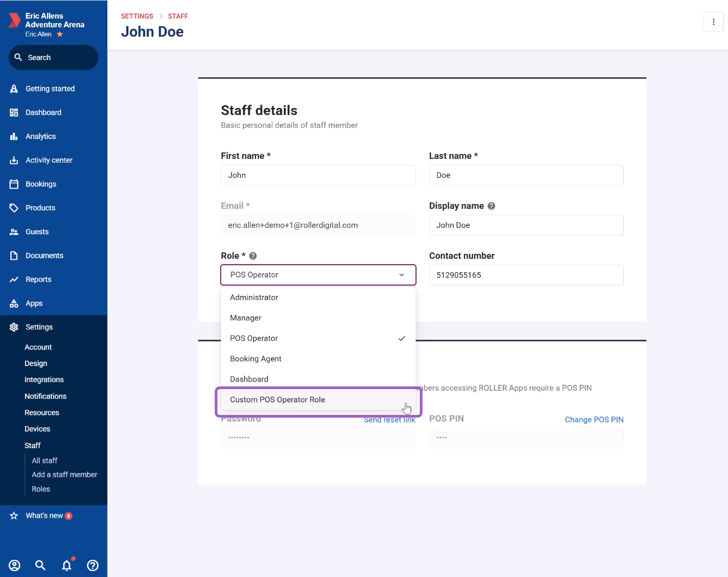Viewport: 728px width, 577px height.
Task: Click the Analytics bar chart icon
Action: 14,136
